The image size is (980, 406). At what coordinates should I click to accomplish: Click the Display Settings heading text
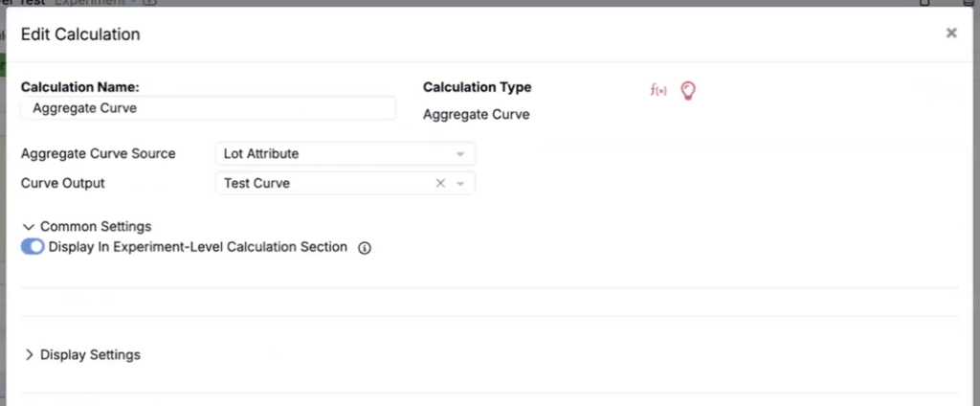click(90, 354)
